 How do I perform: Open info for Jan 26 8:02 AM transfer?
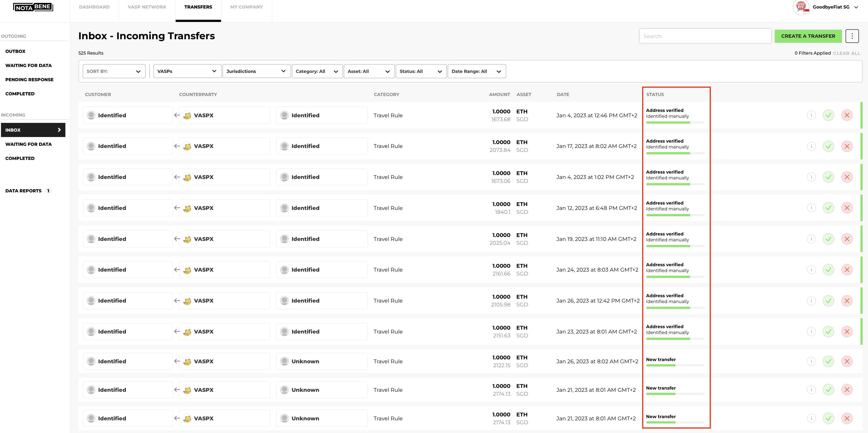pos(811,361)
